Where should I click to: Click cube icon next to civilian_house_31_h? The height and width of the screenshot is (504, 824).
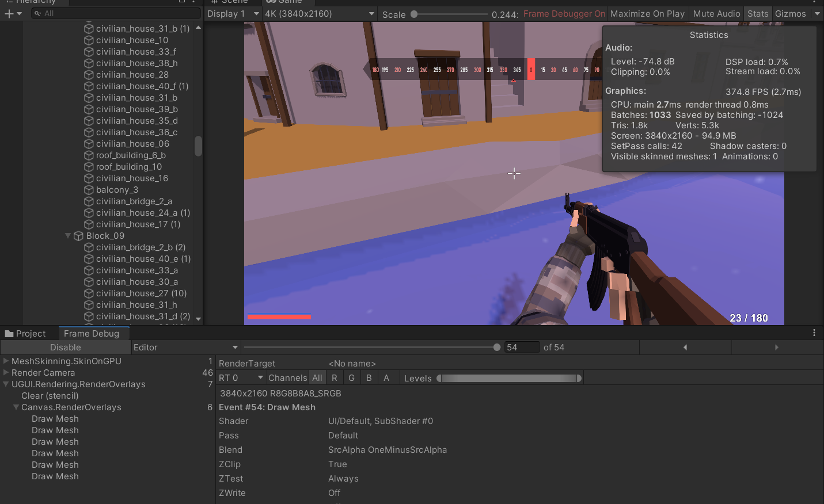point(89,305)
